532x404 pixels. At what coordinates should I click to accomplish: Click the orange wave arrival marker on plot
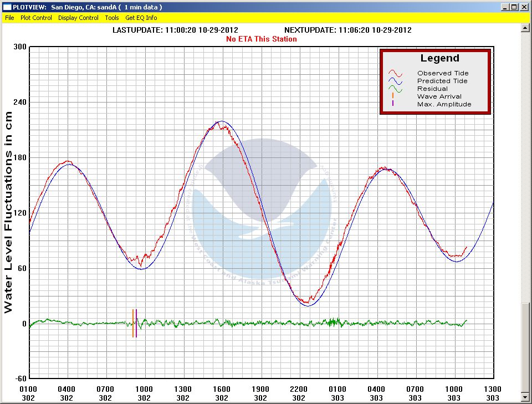[133, 323]
